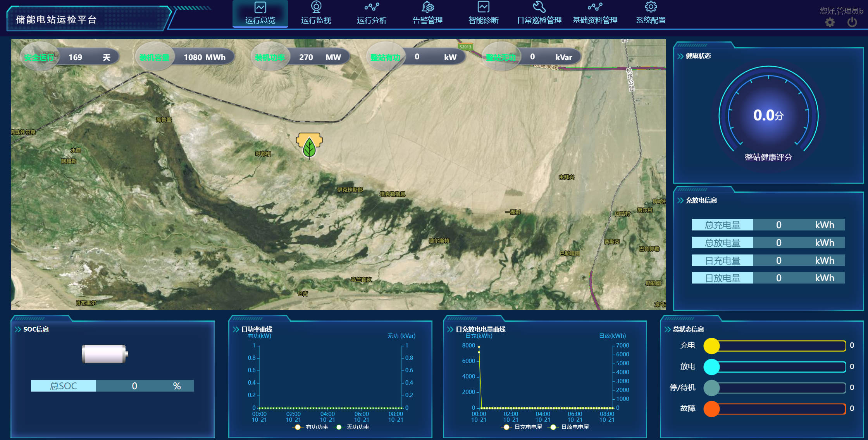Viewport: 868px width, 440px height.
Task: Open the 告警管理 alarm management icon
Action: 427,7
